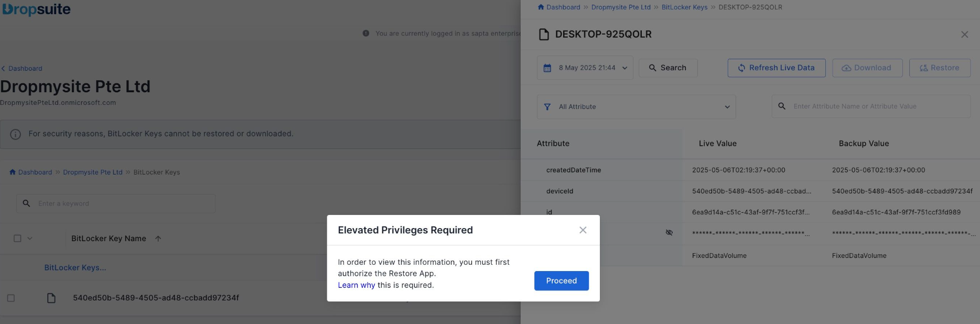Image resolution: width=980 pixels, height=324 pixels.
Task: Click the info icon in security notice banner
Action: (16, 134)
